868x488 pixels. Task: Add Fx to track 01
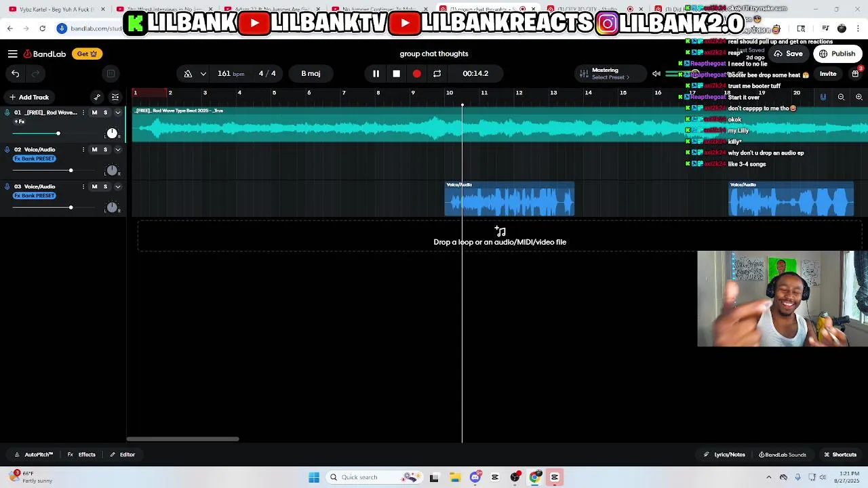[x=20, y=121]
